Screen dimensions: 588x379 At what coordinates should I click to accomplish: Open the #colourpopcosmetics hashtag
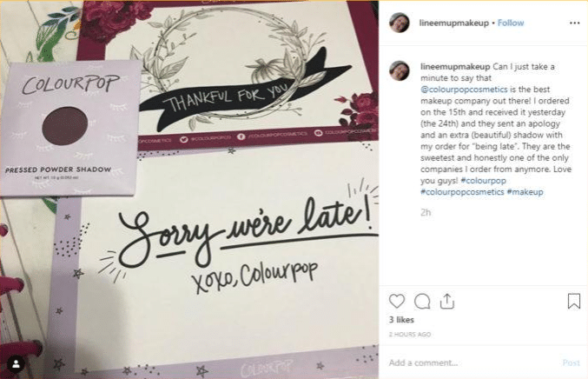point(462,192)
